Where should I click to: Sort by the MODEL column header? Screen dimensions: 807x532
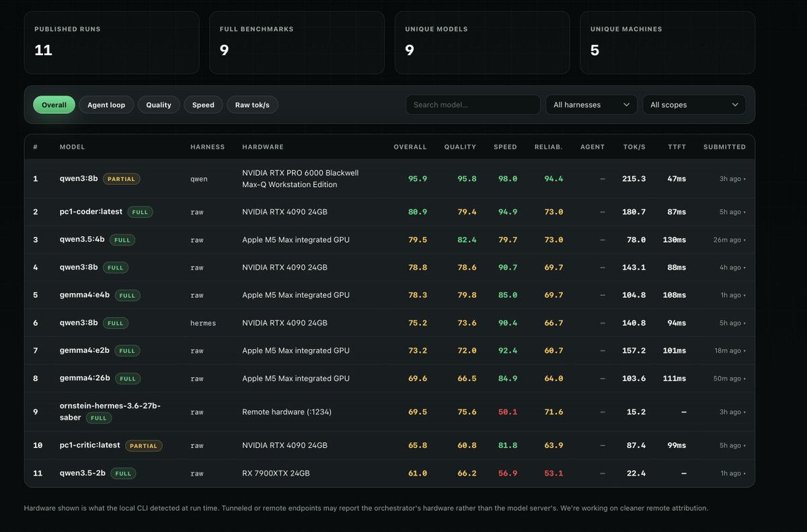point(72,147)
